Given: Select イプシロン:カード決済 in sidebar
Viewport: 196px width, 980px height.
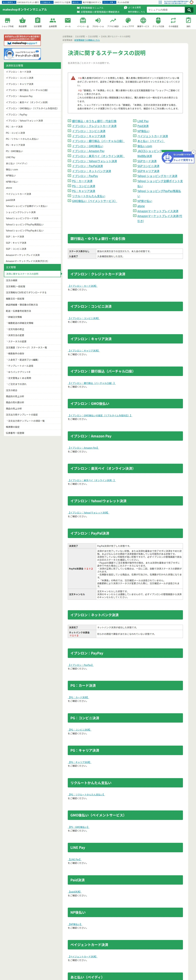Looking at the screenshot, I should [32, 72].
